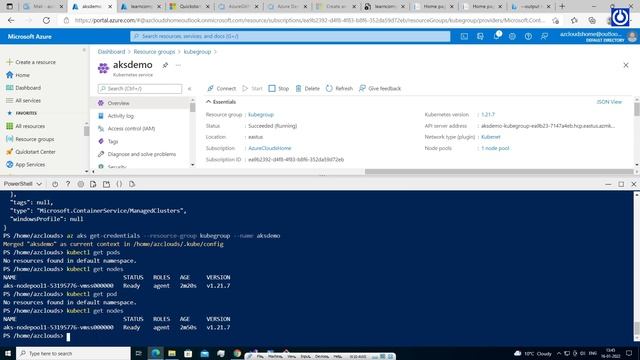The height and width of the screenshot is (360, 640).
Task: Open the kubegroup resource group link in Essentials
Action: [261, 115]
